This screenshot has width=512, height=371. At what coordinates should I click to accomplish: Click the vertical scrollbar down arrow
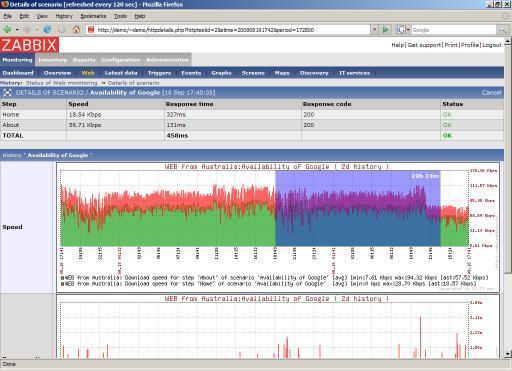point(508,354)
